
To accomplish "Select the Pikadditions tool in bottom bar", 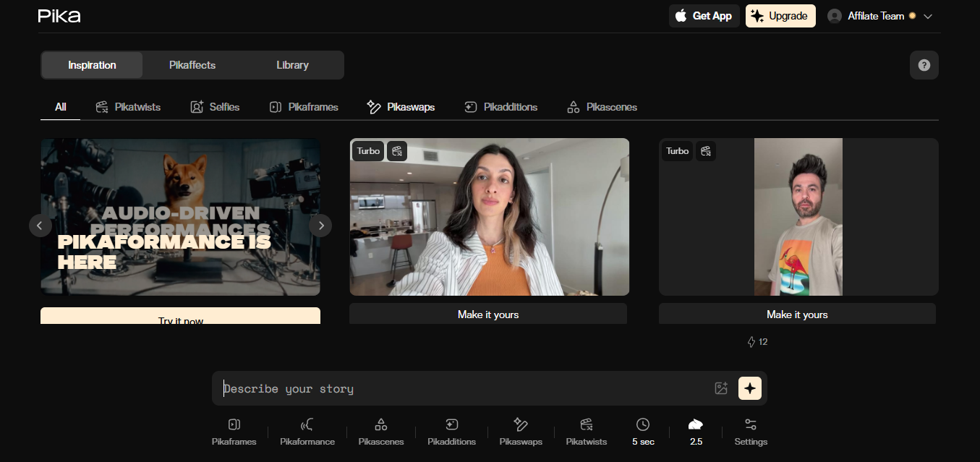I will point(452,432).
